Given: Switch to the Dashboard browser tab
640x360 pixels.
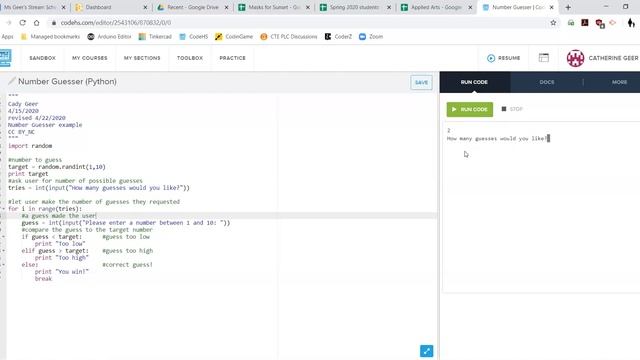Looking at the screenshot, I should [111, 7].
